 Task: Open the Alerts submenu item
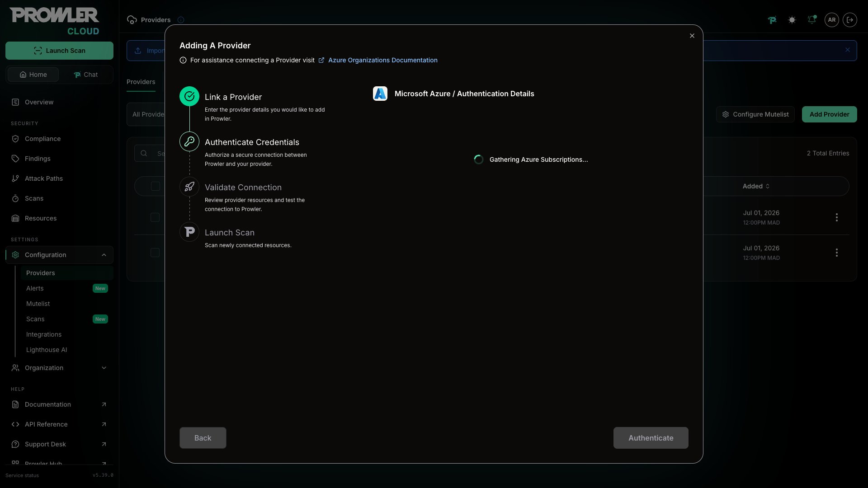tap(67, 288)
